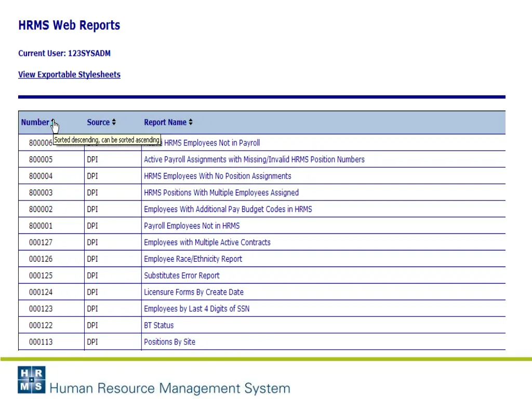Screen dimensions: 532x399
Task: Open HRMS Employees With No Position Assignments
Action: point(218,176)
